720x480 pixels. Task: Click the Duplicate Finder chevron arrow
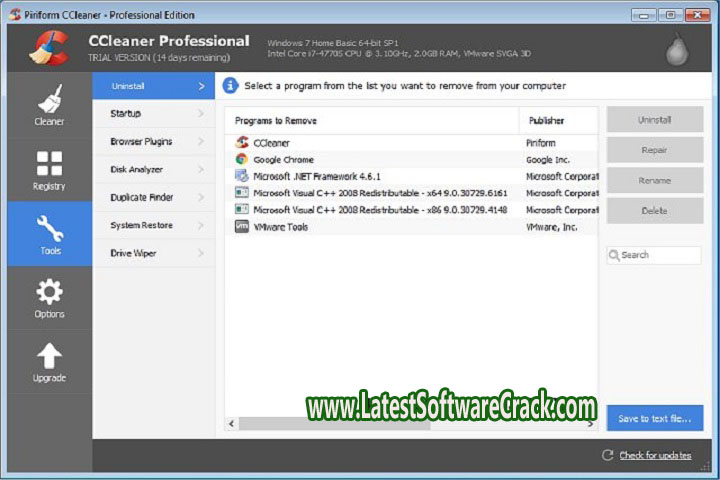click(201, 198)
